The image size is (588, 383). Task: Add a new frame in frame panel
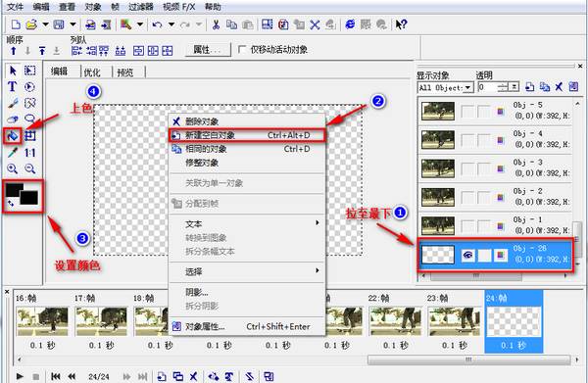[162, 376]
